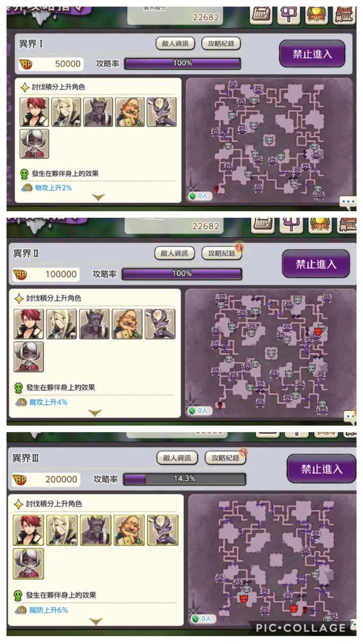The image size is (363, 644).
Task: Select the red-haired character in 異界Ⅰ
Action: pos(34,112)
